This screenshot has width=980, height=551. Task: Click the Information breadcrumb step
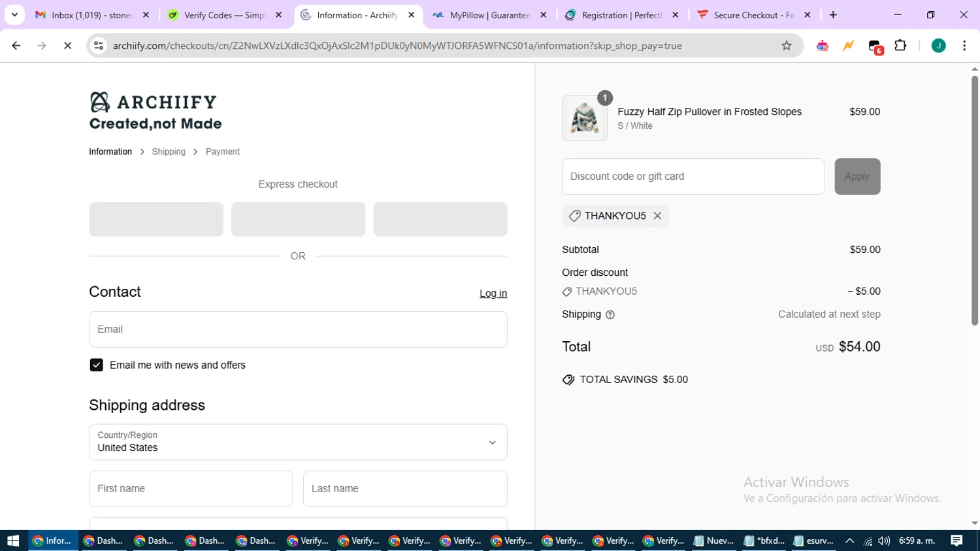[x=110, y=152]
